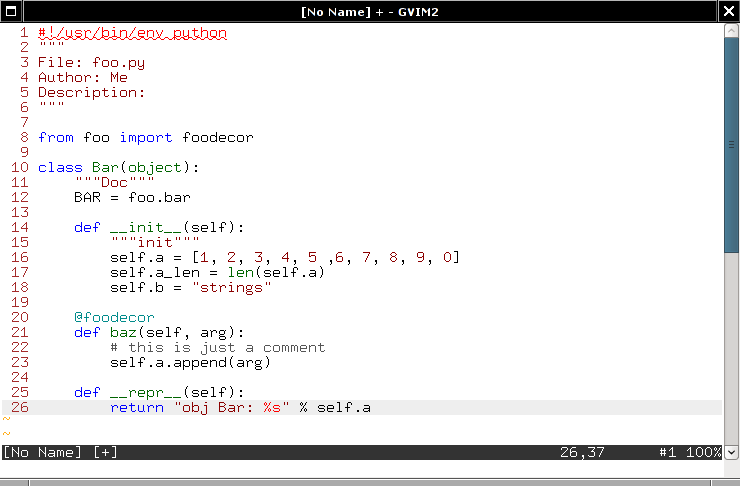Click line number 26 in the gutter
Viewport: 740px width, 486px height.
(x=20, y=408)
